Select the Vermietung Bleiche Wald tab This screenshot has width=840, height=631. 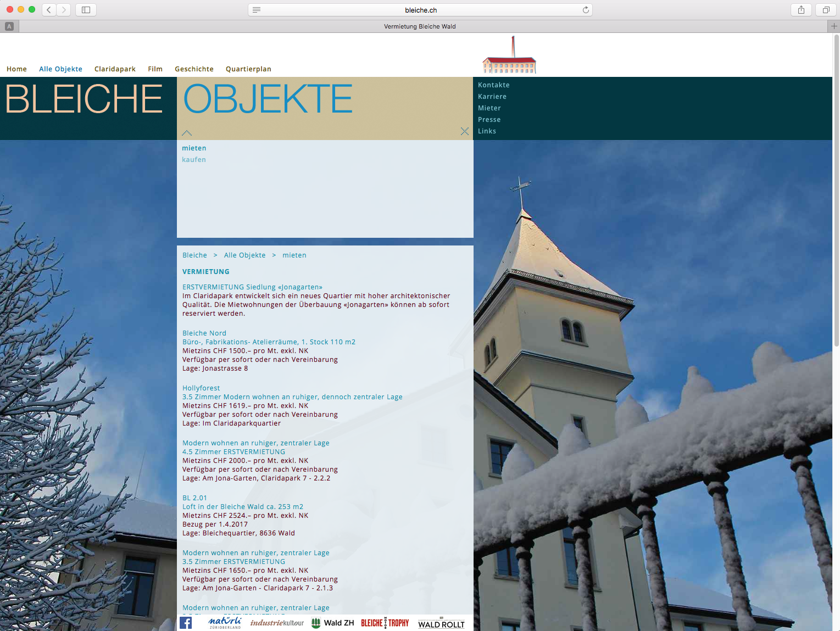420,26
